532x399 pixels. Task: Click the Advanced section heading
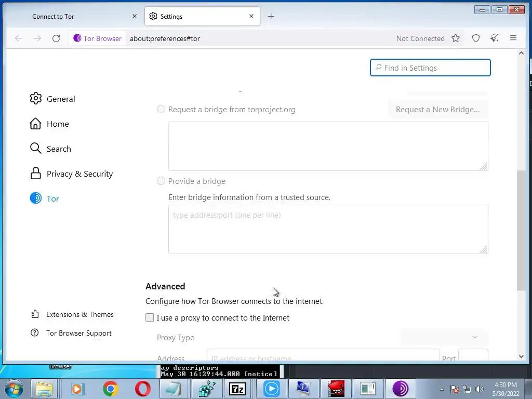click(x=165, y=286)
